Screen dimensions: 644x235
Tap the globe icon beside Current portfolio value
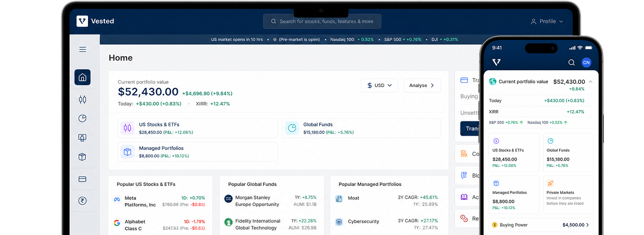pos(493,82)
